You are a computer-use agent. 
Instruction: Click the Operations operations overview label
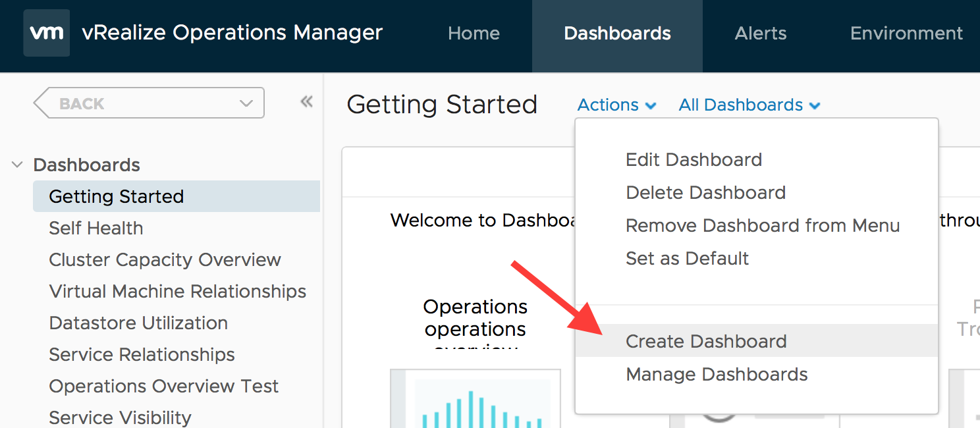[x=476, y=323]
